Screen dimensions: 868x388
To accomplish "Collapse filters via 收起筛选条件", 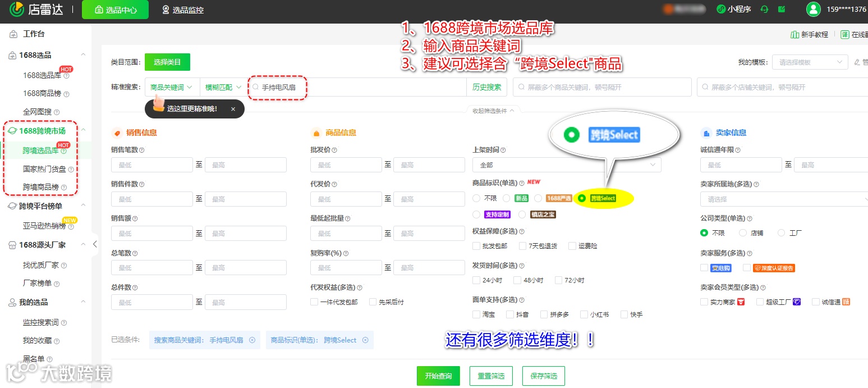I will click(493, 111).
